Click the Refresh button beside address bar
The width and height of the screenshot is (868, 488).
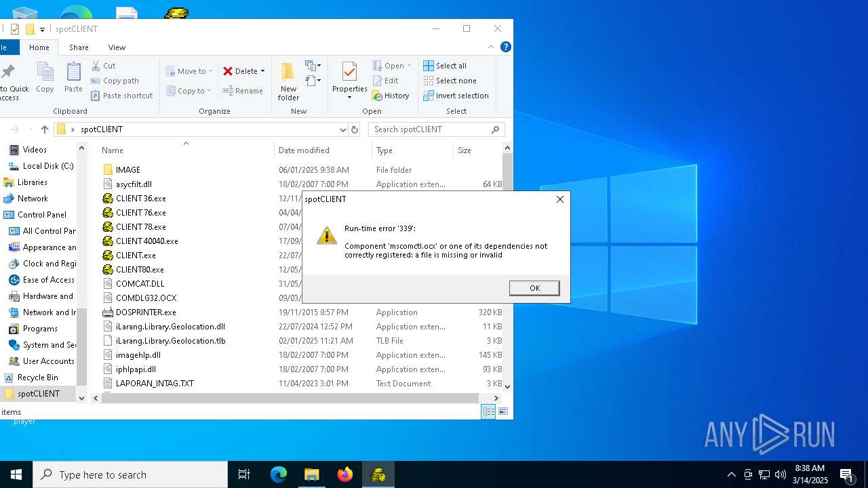(355, 129)
